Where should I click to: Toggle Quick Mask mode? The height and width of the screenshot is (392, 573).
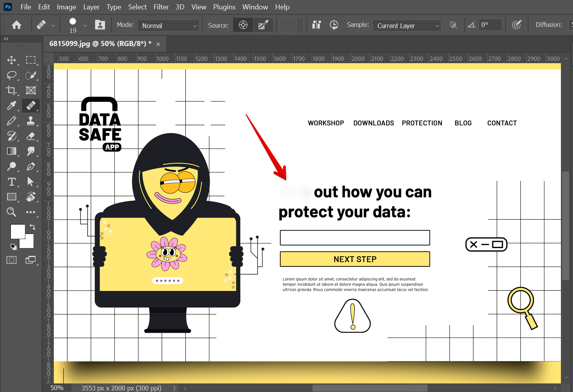click(x=12, y=260)
